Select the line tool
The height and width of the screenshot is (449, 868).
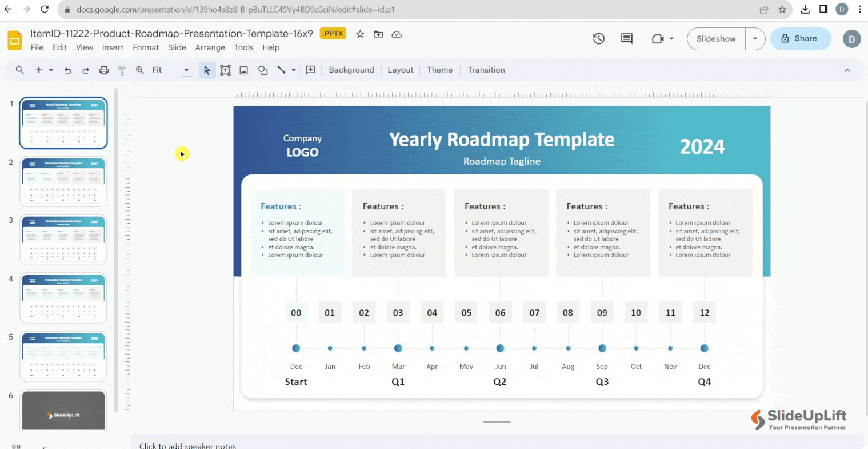[x=282, y=70]
